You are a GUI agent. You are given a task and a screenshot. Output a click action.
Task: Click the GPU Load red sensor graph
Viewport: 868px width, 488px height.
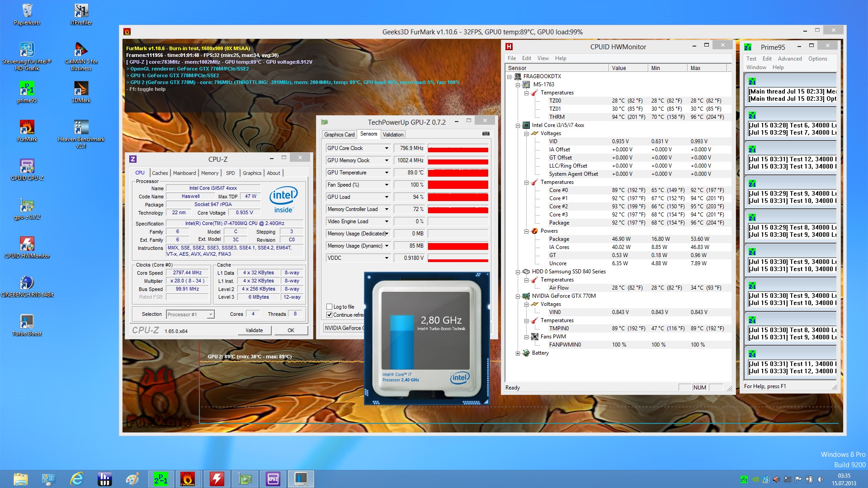click(x=458, y=197)
